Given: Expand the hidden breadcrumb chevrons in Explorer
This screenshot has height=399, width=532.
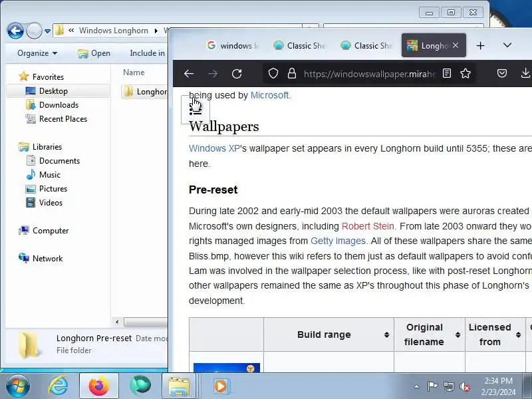Looking at the screenshot, I should (71, 31).
